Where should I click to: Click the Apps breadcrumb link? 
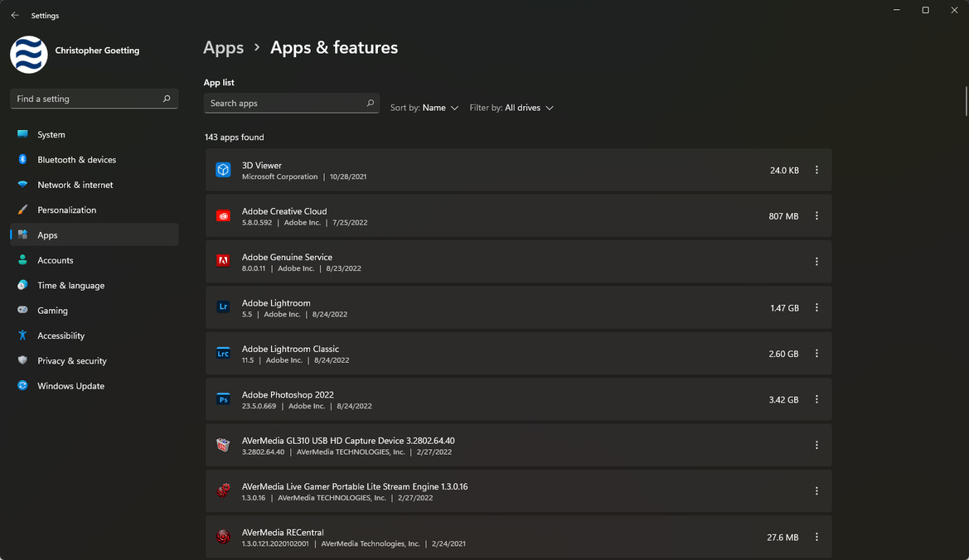point(224,47)
